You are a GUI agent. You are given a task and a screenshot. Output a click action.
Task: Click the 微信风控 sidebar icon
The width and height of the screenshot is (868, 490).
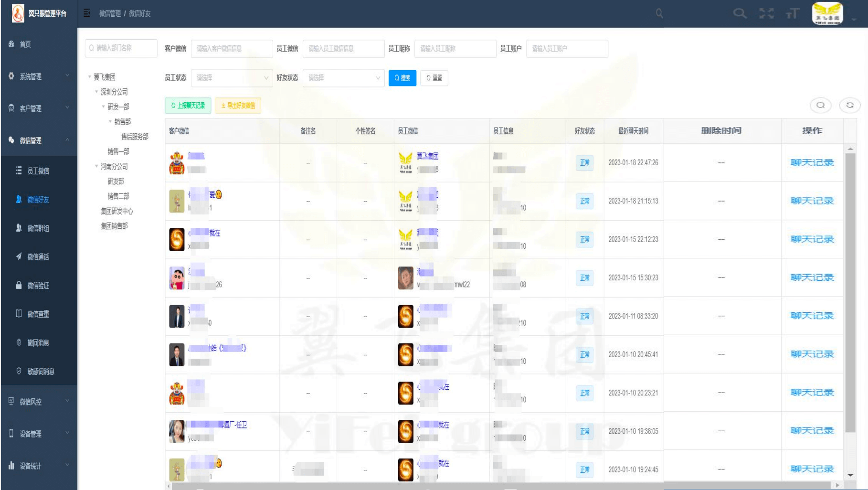point(11,401)
